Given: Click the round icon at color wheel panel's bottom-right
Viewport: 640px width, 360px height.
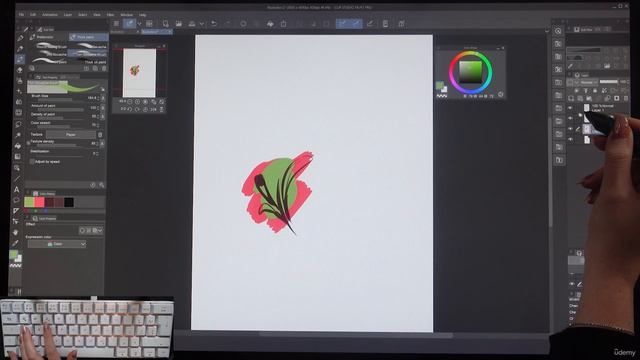Looking at the screenshot, I should click(x=500, y=94).
